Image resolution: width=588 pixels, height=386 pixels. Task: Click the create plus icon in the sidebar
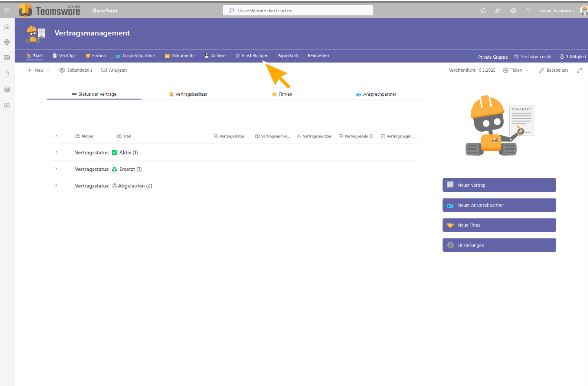point(7,106)
